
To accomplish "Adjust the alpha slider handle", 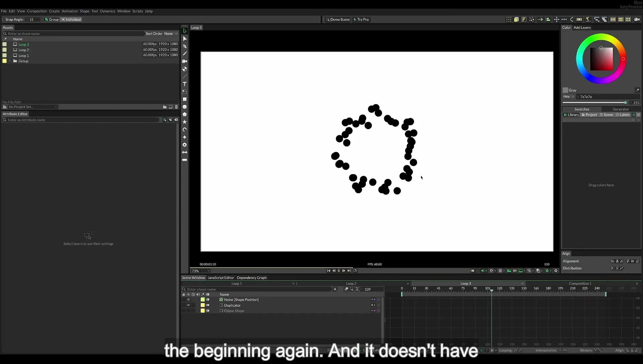I will 625,103.
